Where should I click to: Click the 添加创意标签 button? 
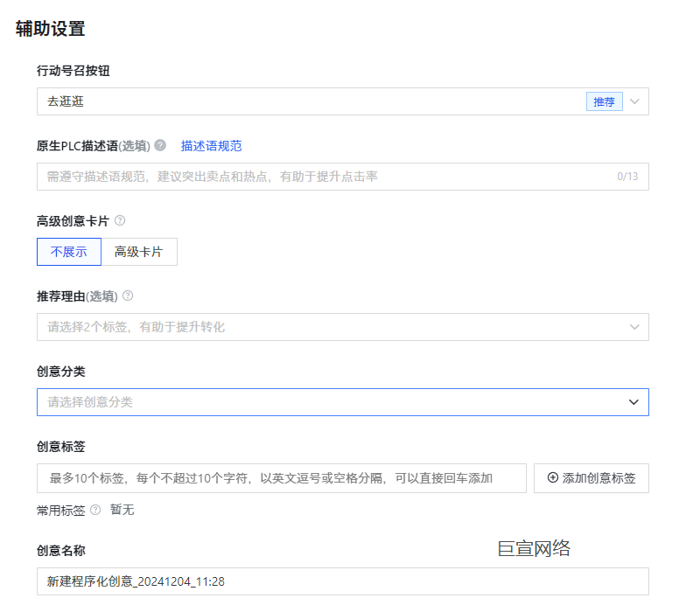[591, 478]
